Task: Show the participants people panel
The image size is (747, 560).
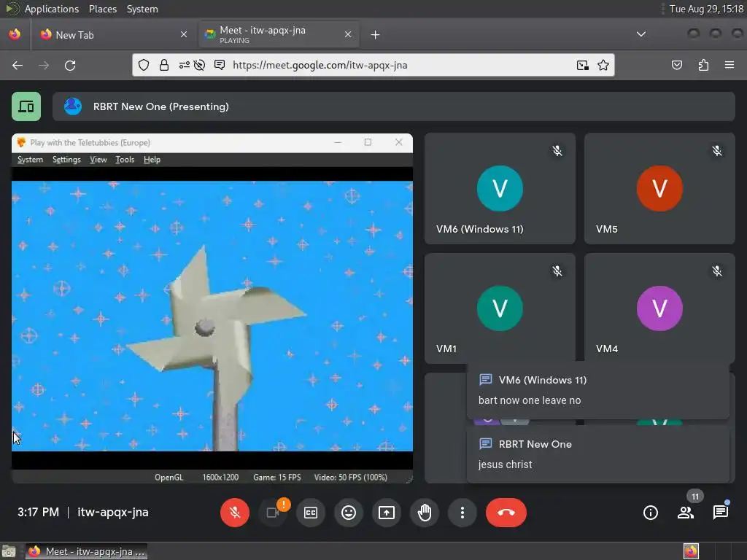Action: click(686, 513)
